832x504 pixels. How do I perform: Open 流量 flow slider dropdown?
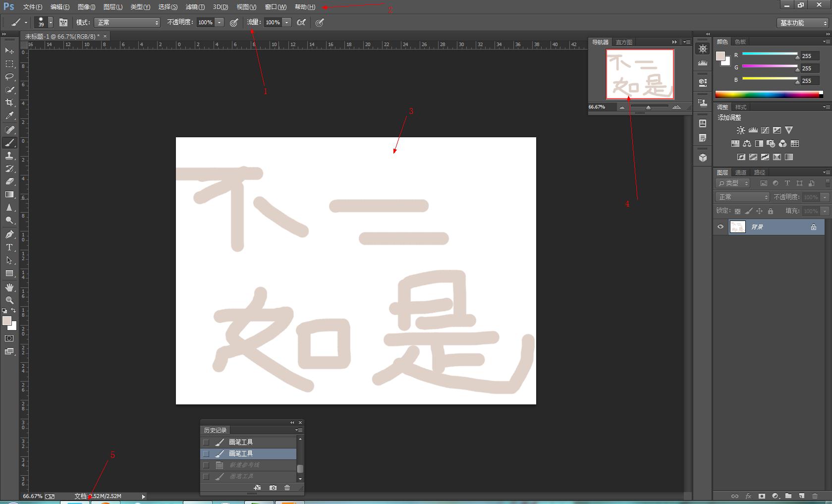click(x=286, y=22)
